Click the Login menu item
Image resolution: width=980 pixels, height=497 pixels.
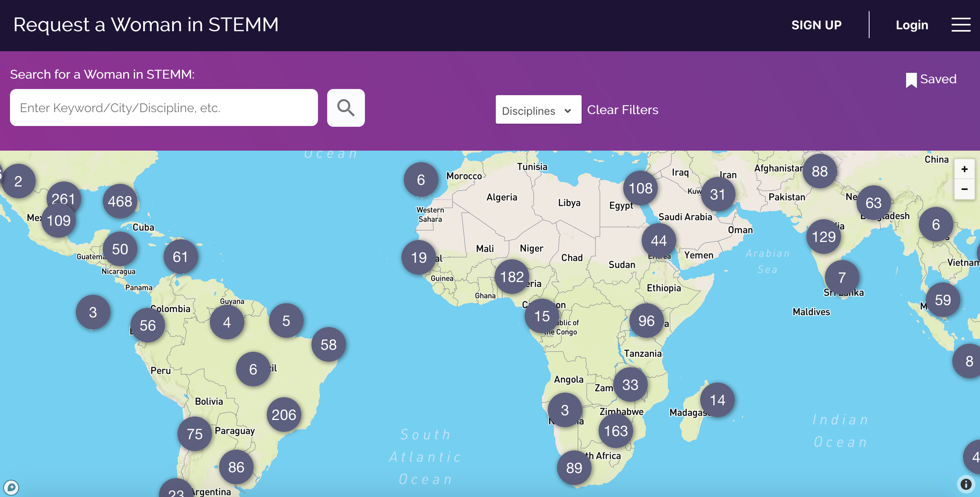click(911, 25)
